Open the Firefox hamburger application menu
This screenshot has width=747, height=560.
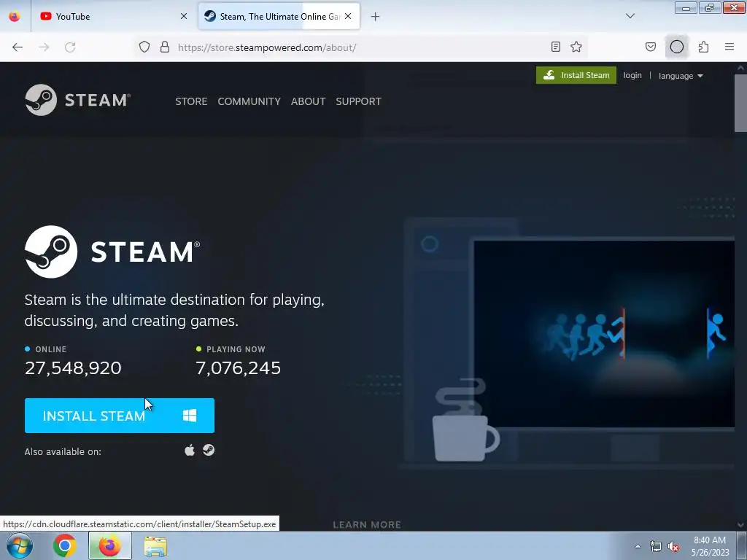tap(729, 47)
